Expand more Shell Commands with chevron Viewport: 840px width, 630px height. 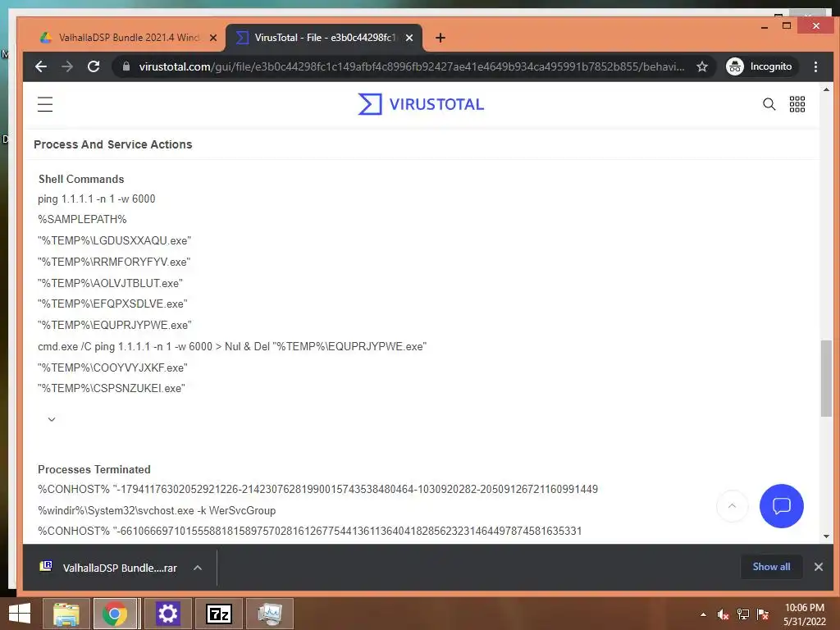tap(52, 419)
